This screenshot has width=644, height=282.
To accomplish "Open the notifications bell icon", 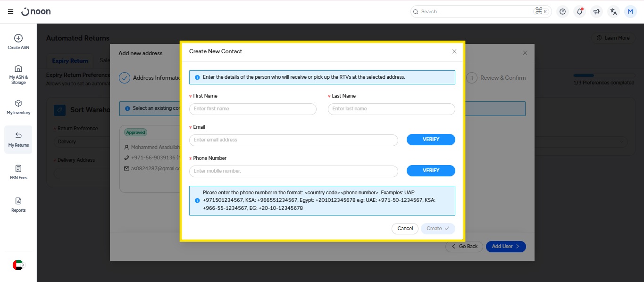I will [579, 12].
